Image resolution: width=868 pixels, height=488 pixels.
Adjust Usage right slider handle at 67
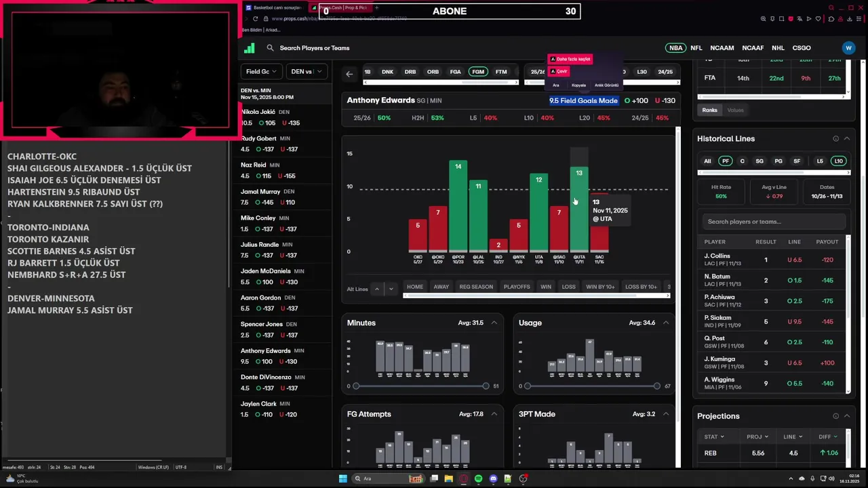click(x=656, y=386)
